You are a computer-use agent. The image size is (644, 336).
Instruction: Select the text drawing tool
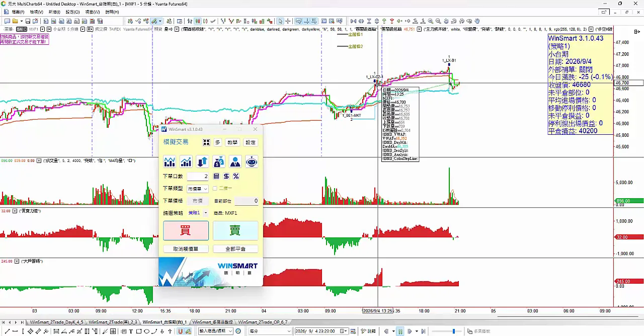pyautogui.click(x=131, y=331)
